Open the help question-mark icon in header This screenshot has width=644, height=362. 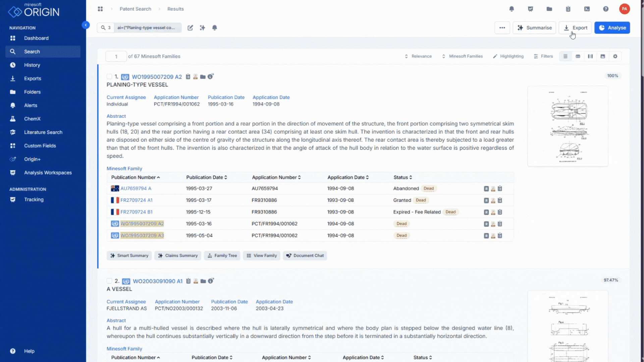coord(605,9)
